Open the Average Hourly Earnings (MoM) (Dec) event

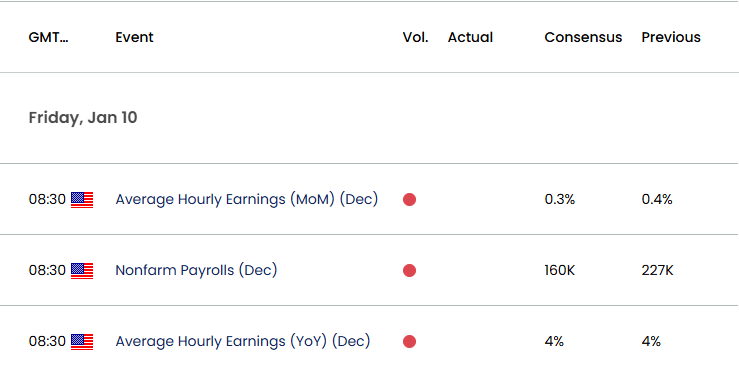(x=246, y=199)
